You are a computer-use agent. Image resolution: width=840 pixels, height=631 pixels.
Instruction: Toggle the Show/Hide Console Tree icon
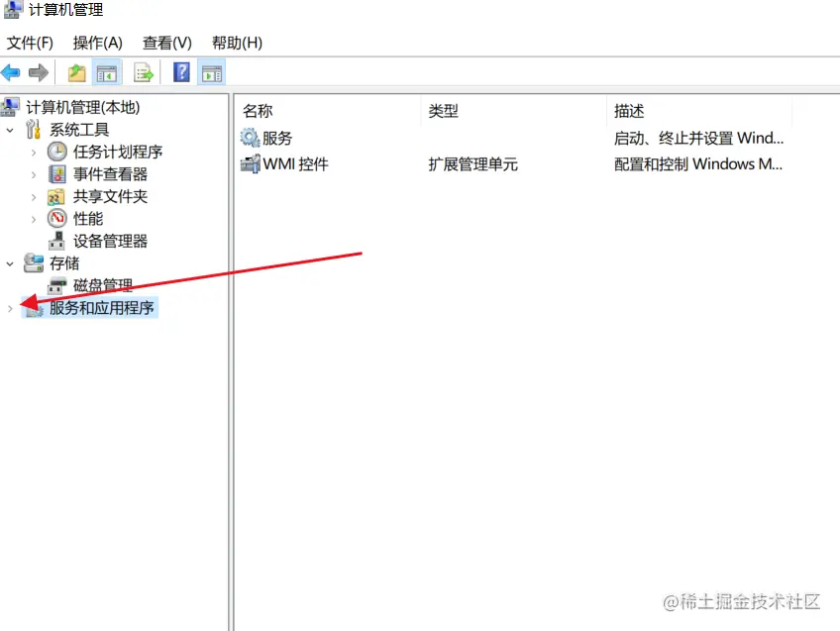point(107,72)
